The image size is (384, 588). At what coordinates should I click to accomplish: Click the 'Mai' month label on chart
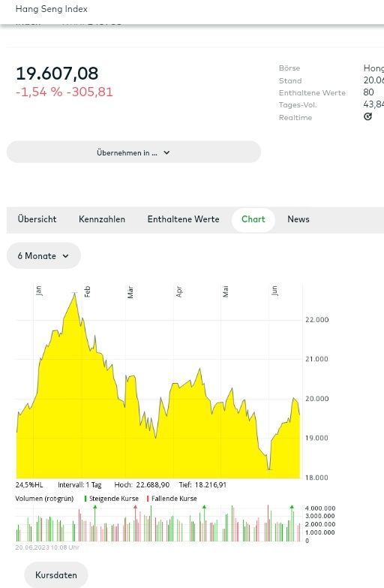point(226,291)
